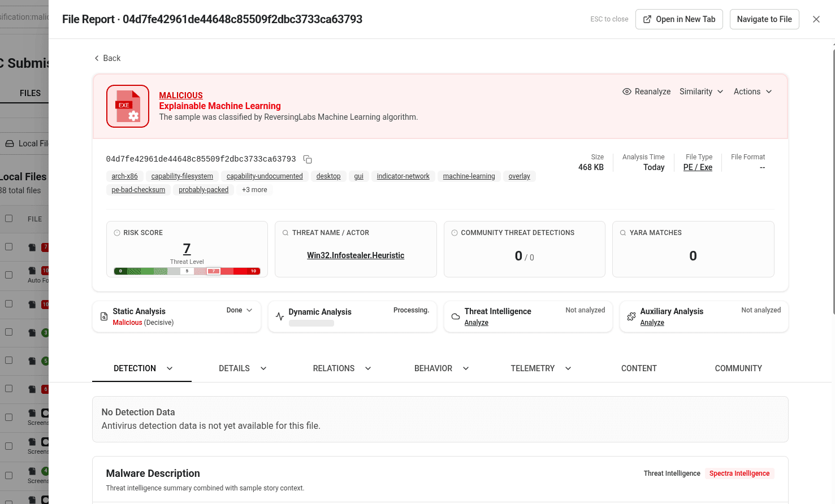Click the Auxiliary Analysis puzzle icon
Viewport: 835px width, 504px height.
(x=631, y=316)
